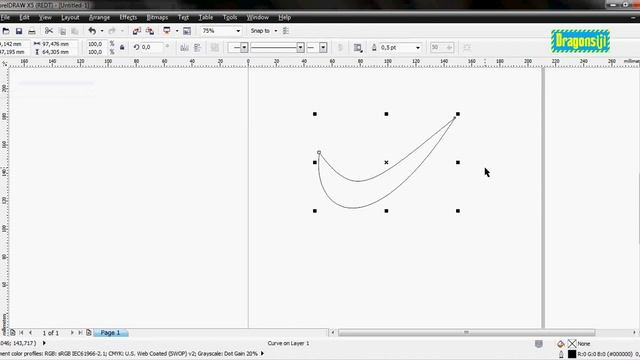640x360 pixels.
Task: Click the Export icon
Action: point(150,31)
